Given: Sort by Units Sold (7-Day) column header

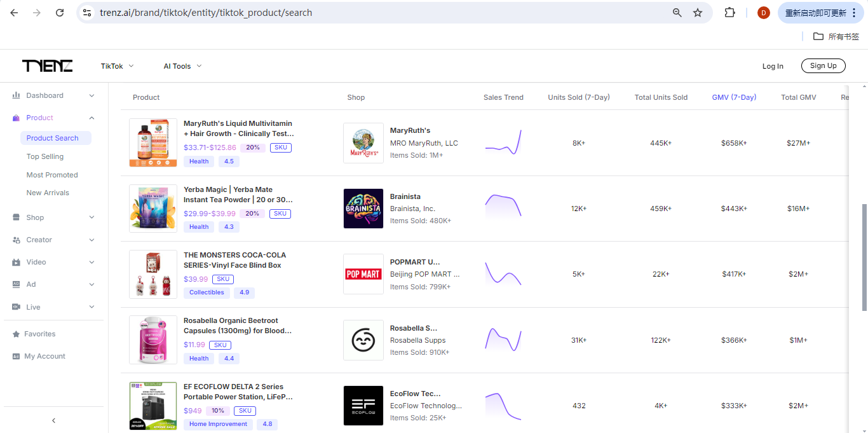Looking at the screenshot, I should pos(579,97).
